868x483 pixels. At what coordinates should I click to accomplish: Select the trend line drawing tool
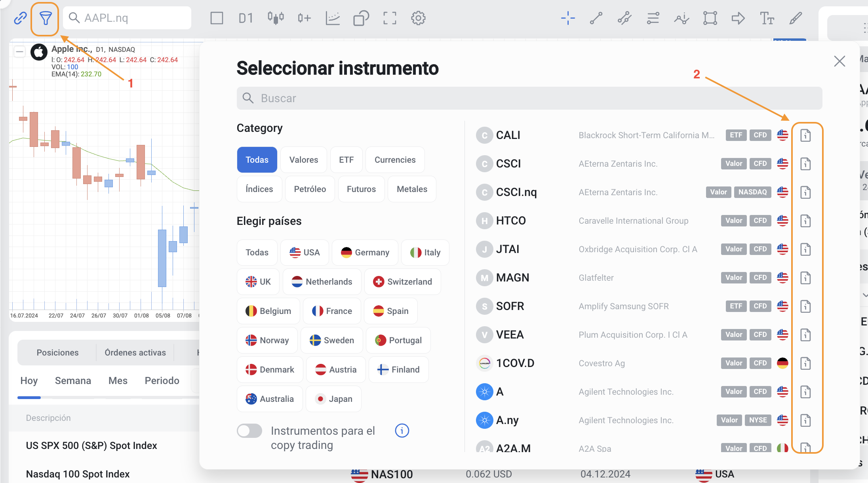coord(596,18)
